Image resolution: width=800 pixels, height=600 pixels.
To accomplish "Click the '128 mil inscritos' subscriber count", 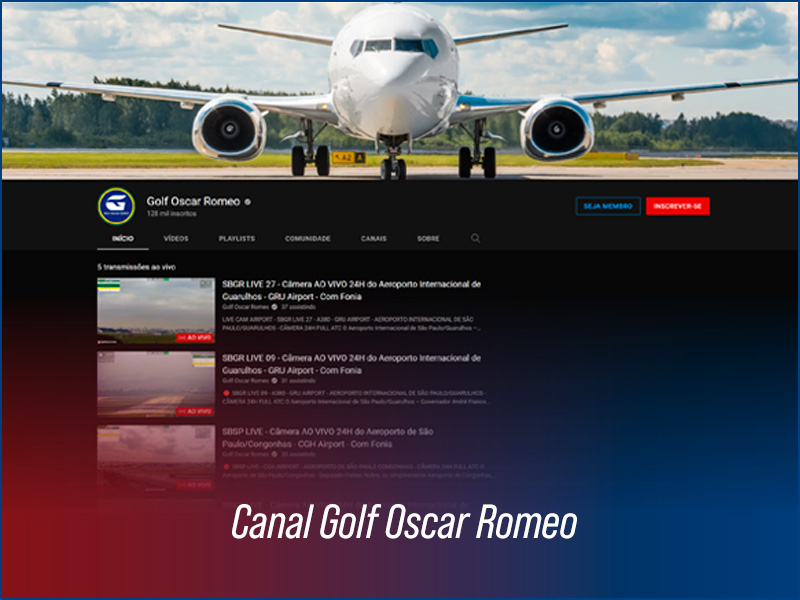I will [x=171, y=214].
